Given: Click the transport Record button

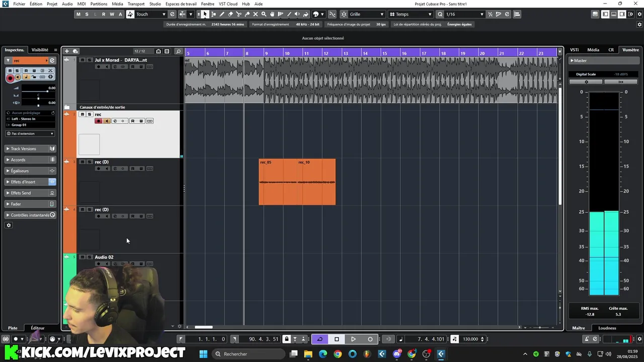Looking at the screenshot, I should point(370,339).
